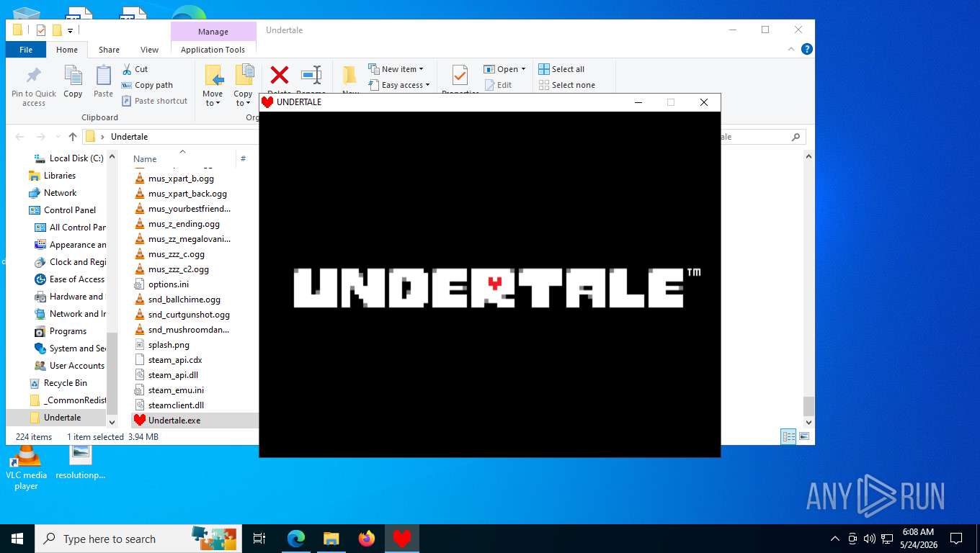This screenshot has width=980, height=553.
Task: Select Libraries in navigation pane
Action: coord(60,176)
